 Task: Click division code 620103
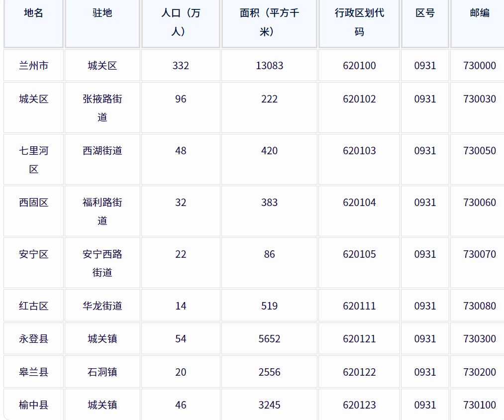click(x=359, y=150)
